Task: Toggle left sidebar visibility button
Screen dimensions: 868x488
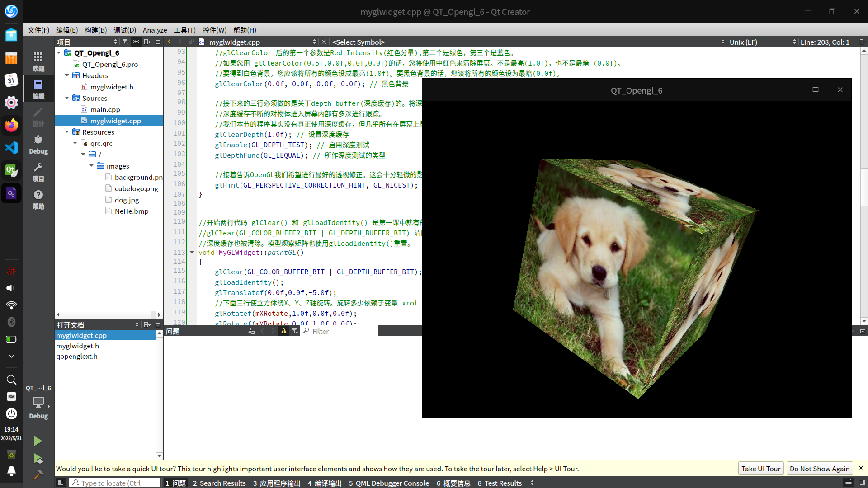Action: [61, 483]
